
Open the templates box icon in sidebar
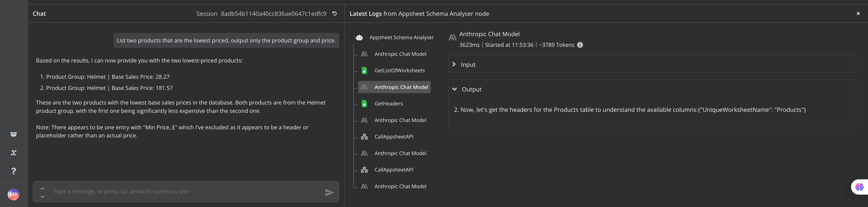[x=14, y=134]
